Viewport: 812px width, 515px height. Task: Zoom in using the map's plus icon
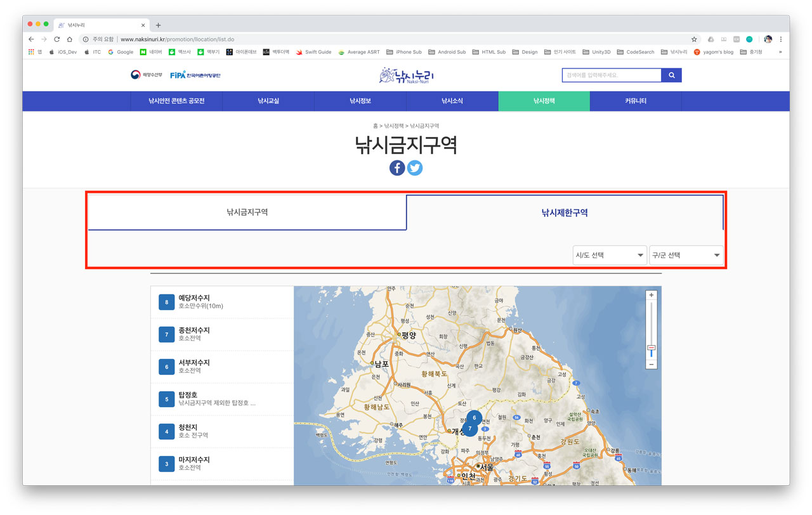coord(651,295)
